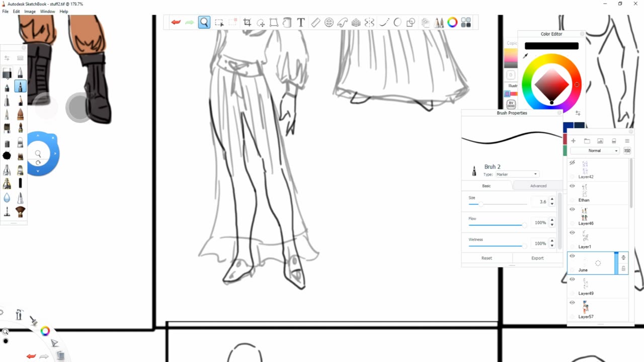
Task: Open the Image menu
Action: tap(30, 11)
